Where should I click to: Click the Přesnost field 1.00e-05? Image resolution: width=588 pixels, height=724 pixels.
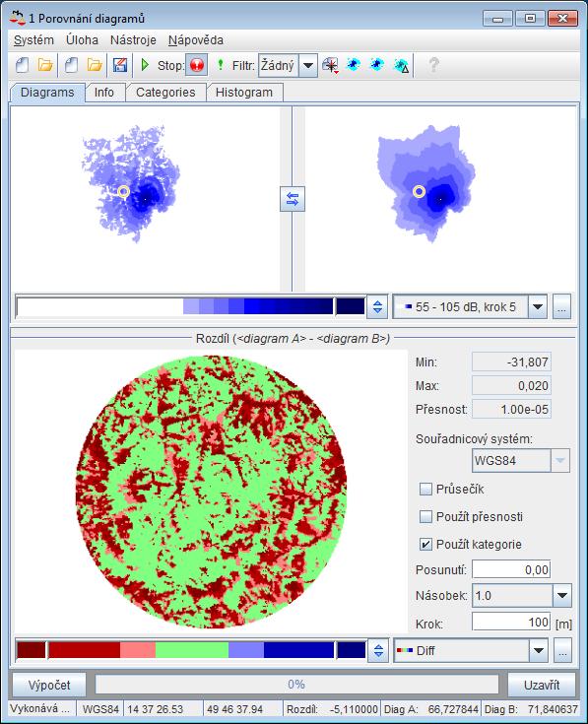[x=511, y=409]
